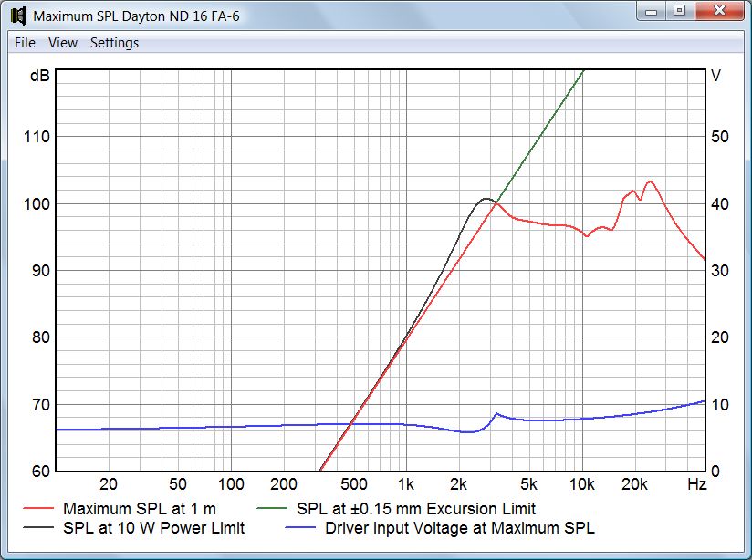Click the 500 frequency axis label
This screenshot has width=752, height=560.
click(x=354, y=484)
